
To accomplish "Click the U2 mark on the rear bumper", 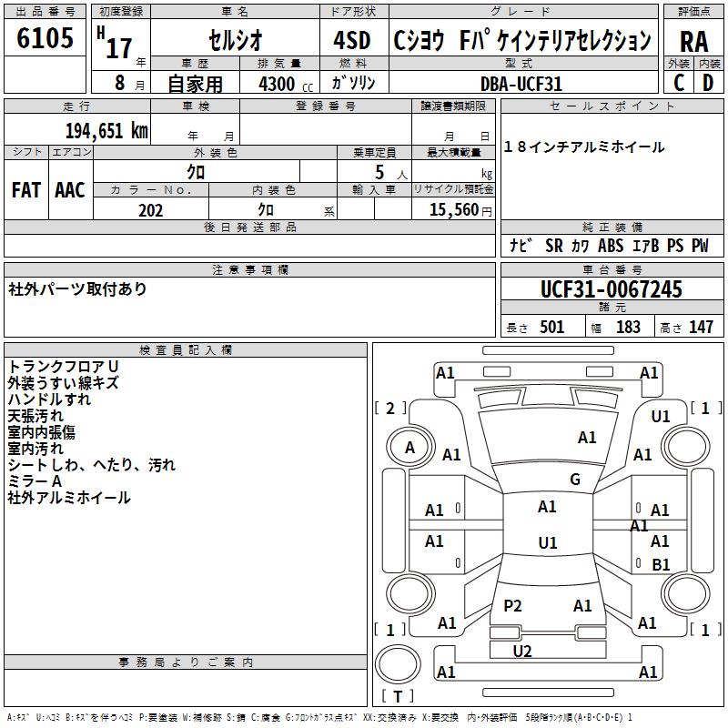I will pos(521,652).
